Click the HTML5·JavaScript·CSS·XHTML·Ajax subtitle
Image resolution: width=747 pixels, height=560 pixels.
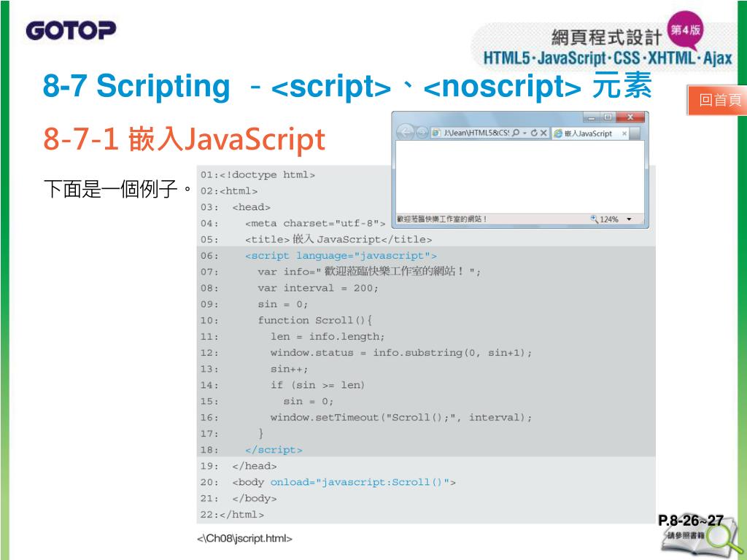[x=608, y=58]
